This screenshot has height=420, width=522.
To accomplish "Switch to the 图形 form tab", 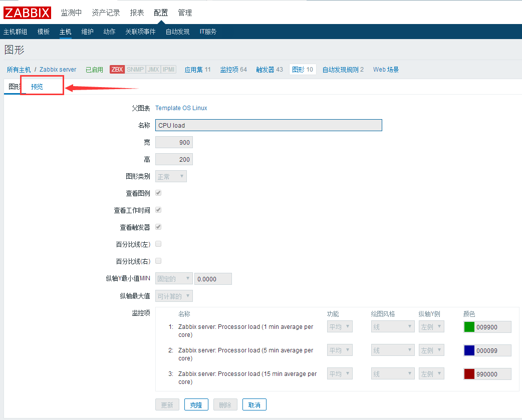I will coord(14,87).
